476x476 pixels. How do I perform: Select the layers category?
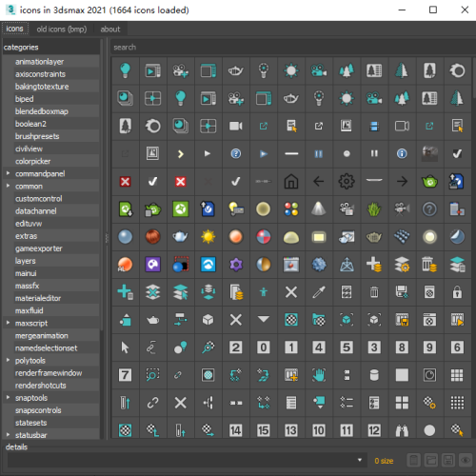(26, 261)
